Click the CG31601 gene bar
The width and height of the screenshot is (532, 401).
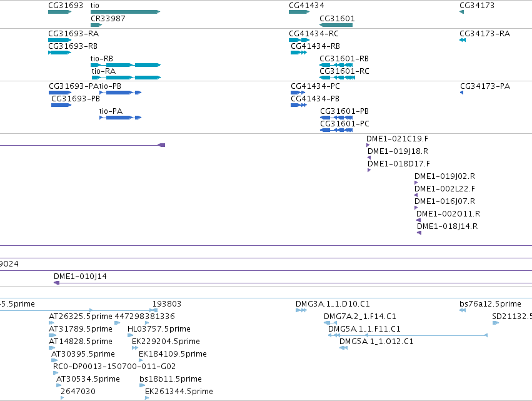click(336, 25)
